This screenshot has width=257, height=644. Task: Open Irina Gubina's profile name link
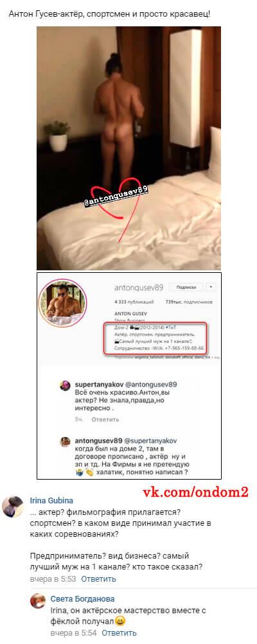pyautogui.click(x=51, y=500)
